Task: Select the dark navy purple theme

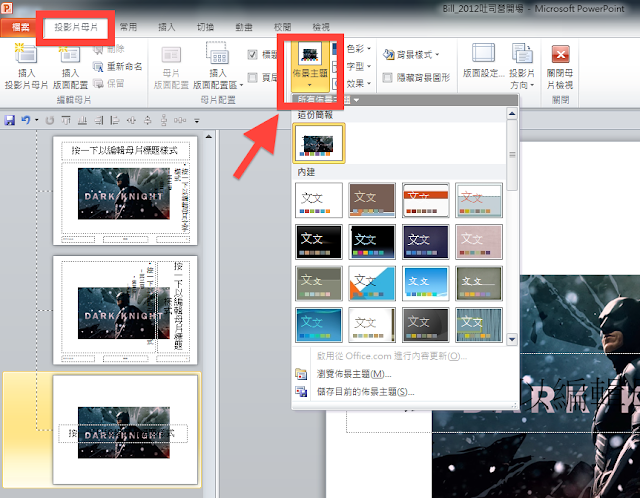Action: point(425,242)
